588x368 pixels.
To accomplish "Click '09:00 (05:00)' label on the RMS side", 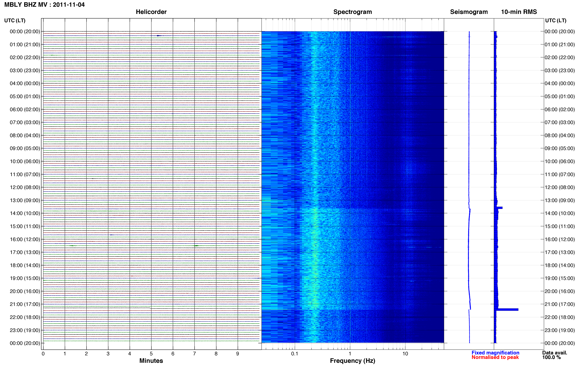I will [560, 148].
